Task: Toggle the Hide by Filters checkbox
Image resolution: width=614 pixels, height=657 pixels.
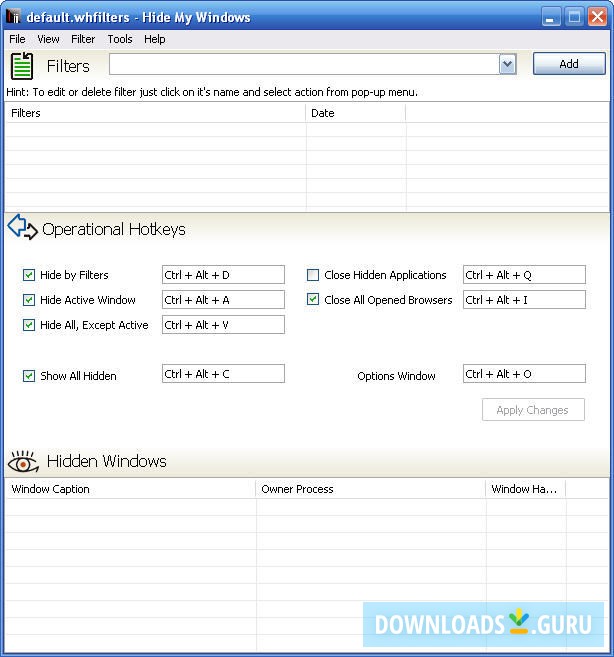Action: (x=29, y=275)
